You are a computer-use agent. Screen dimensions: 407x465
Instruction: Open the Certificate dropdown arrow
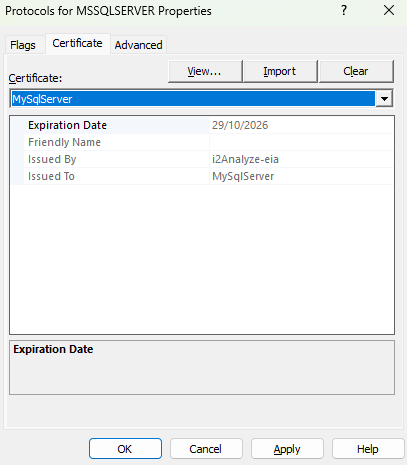pos(384,99)
